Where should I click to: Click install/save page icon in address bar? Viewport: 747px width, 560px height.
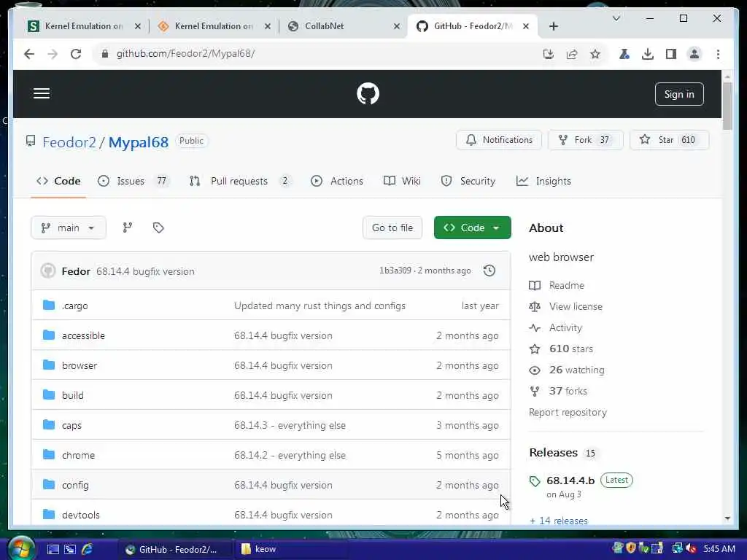(x=549, y=54)
